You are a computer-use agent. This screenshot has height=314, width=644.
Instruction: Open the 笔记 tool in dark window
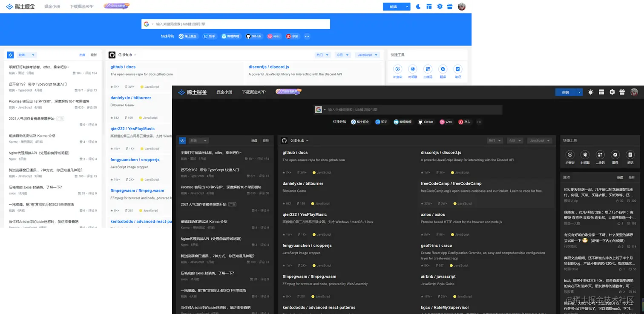pyautogui.click(x=630, y=157)
